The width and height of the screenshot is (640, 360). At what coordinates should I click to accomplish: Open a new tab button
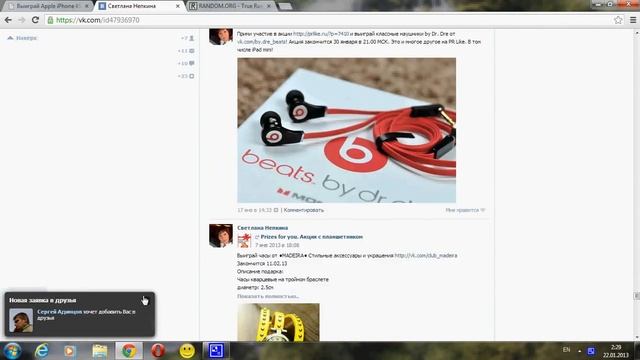tap(285, 6)
